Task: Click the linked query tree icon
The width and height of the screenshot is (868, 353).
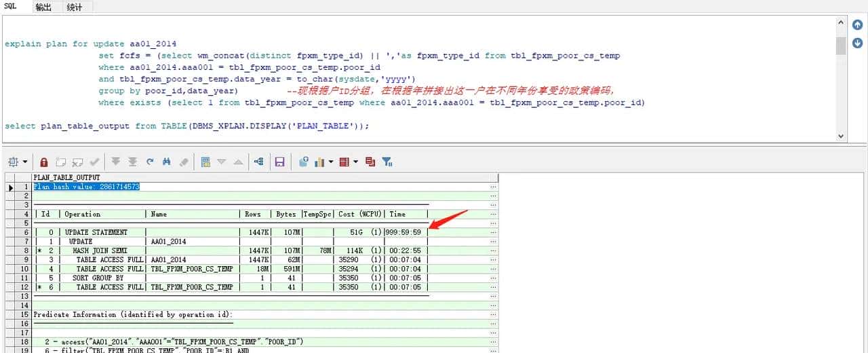Action: (x=258, y=162)
